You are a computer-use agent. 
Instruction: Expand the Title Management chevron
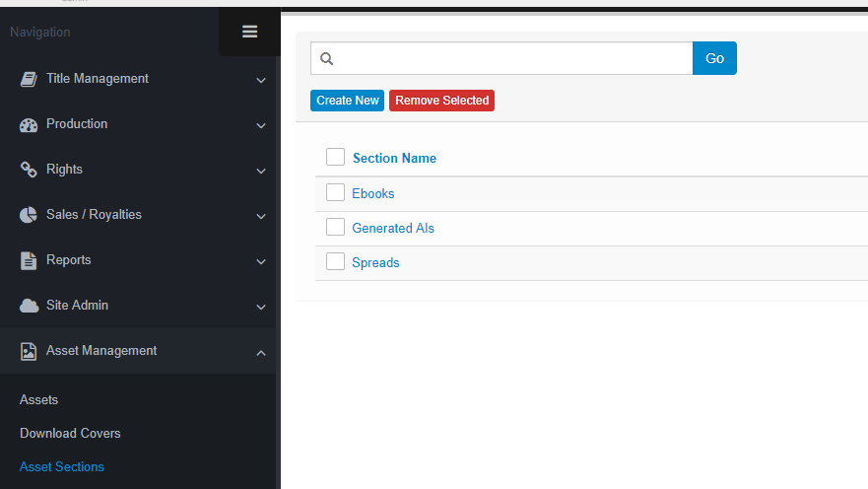tap(261, 80)
